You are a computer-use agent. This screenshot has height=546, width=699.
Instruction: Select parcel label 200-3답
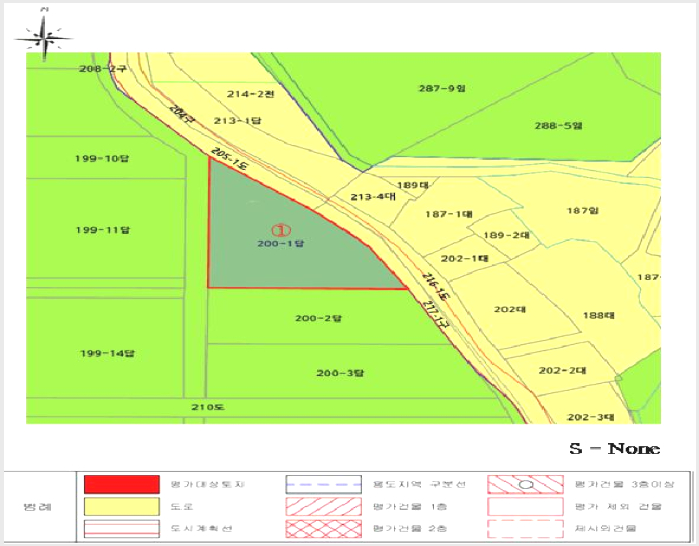pyautogui.click(x=340, y=373)
